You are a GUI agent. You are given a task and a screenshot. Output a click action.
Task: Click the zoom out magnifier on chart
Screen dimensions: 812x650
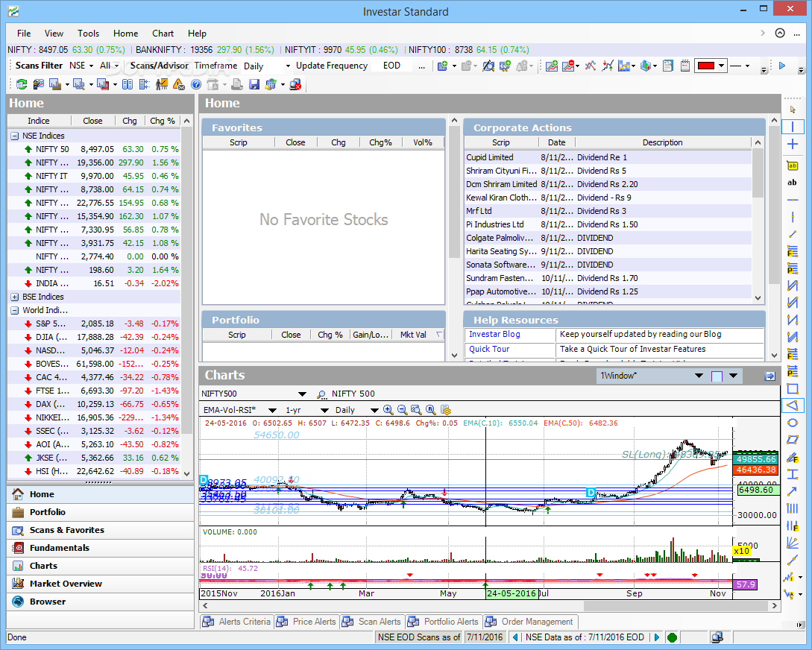coord(402,409)
